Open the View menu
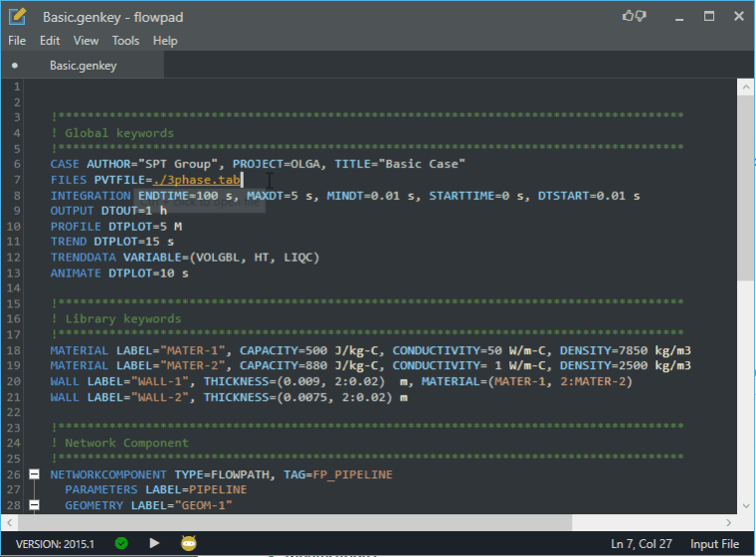Screen dimensions: 756x557 (x=87, y=41)
